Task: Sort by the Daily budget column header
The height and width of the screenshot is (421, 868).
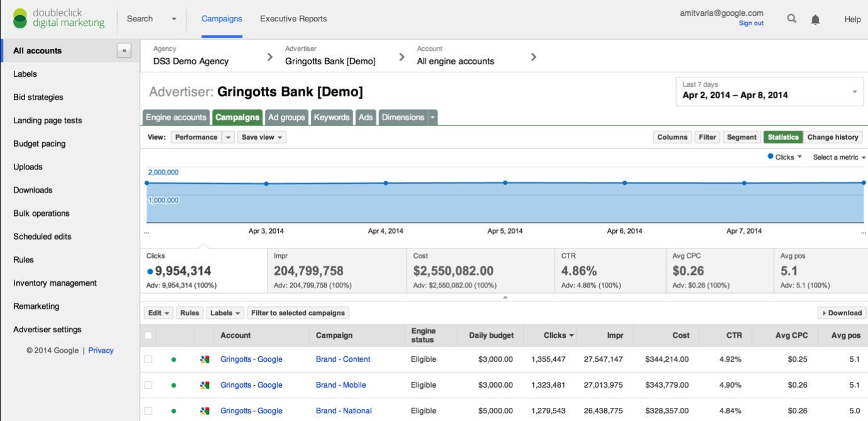Action: coord(492,335)
